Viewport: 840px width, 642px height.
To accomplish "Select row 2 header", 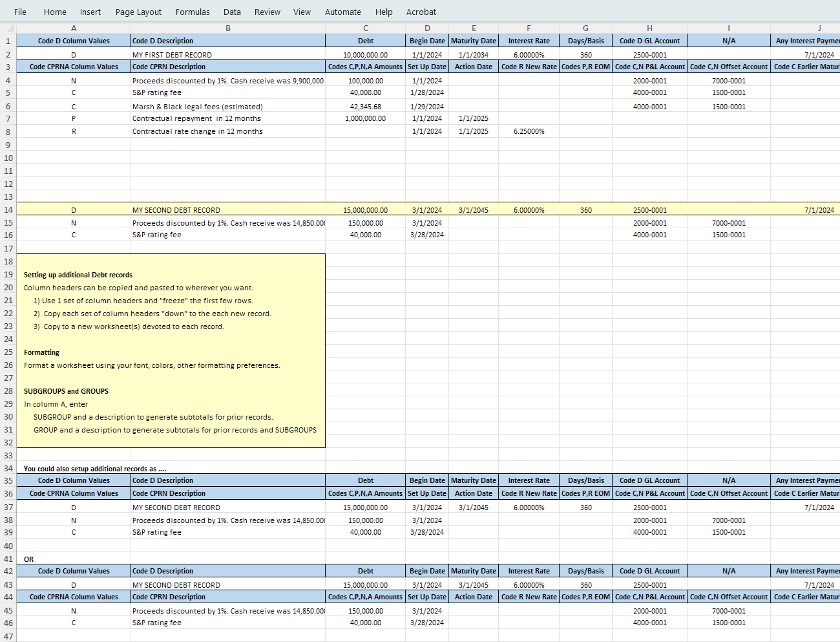I will (x=8, y=54).
